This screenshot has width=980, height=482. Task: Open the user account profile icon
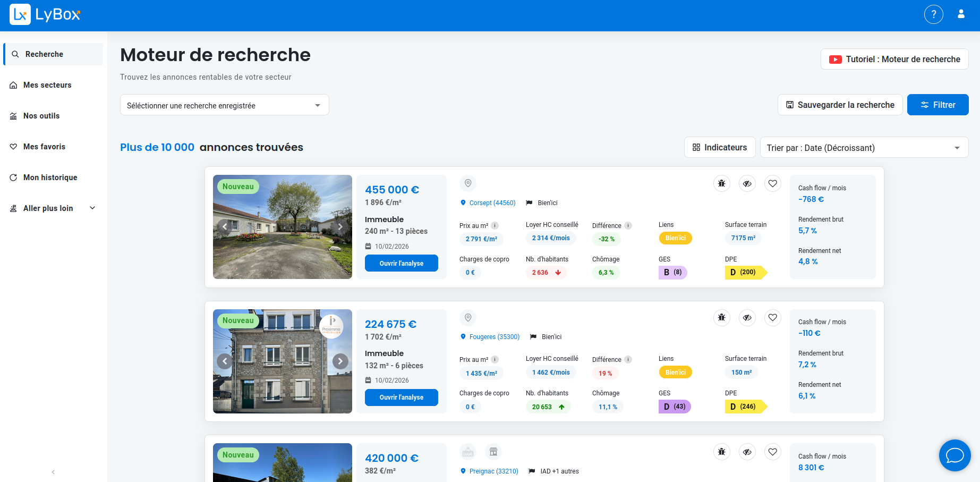961,14
